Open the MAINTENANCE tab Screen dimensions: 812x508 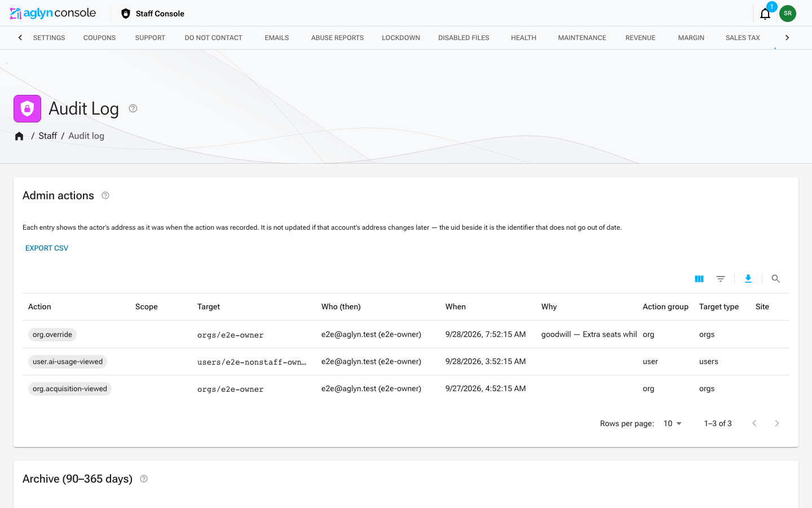tap(582, 38)
